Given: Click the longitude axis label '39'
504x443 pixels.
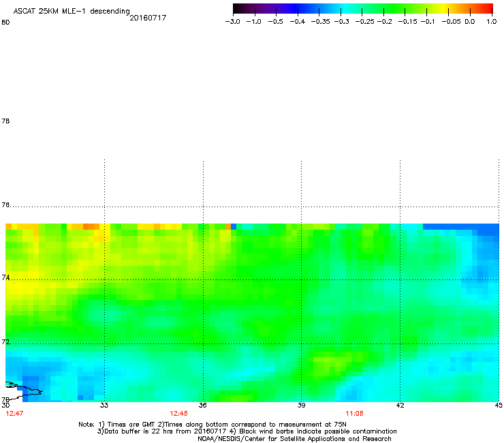Looking at the screenshot, I should (301, 406).
